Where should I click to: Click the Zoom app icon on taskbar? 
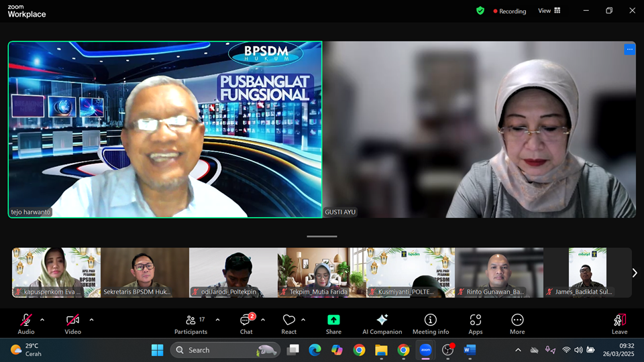(x=425, y=350)
